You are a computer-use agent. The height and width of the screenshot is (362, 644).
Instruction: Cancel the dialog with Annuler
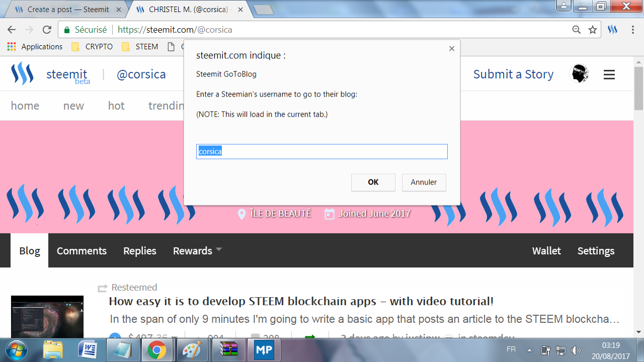(424, 182)
